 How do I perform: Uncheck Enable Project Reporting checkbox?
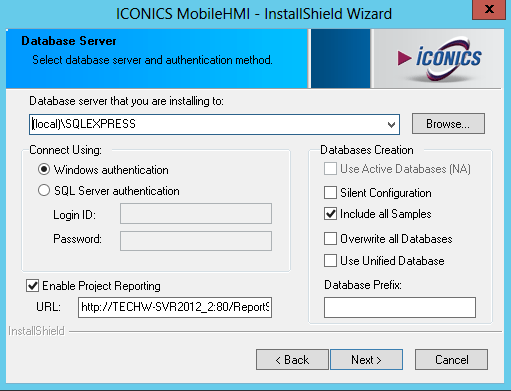pos(32,286)
